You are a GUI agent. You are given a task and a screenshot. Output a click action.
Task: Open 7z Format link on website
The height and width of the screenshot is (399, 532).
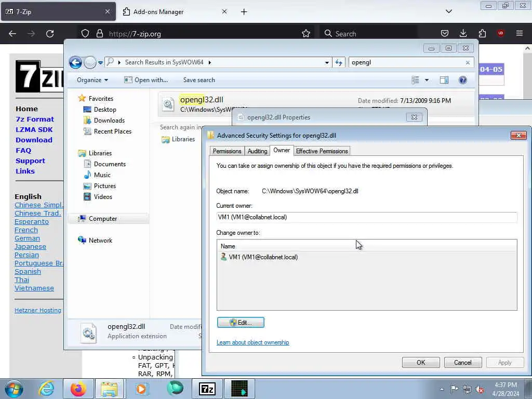35,119
